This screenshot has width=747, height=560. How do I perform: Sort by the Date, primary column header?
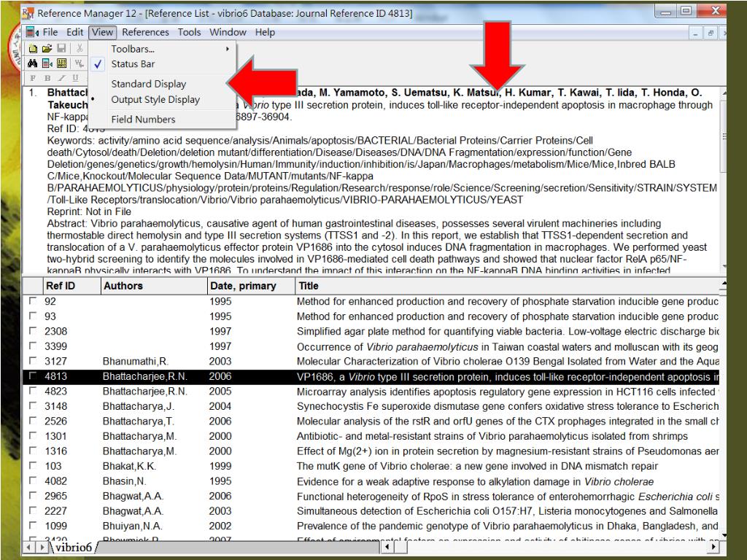click(x=251, y=286)
